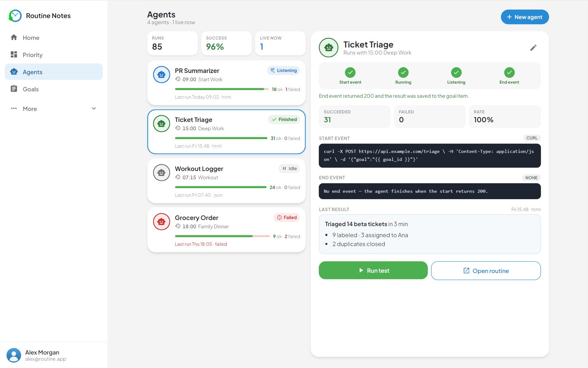Screen dimensions: 588x368
Task: Click the large Ticket Triage detail avatar
Action: 329,47
